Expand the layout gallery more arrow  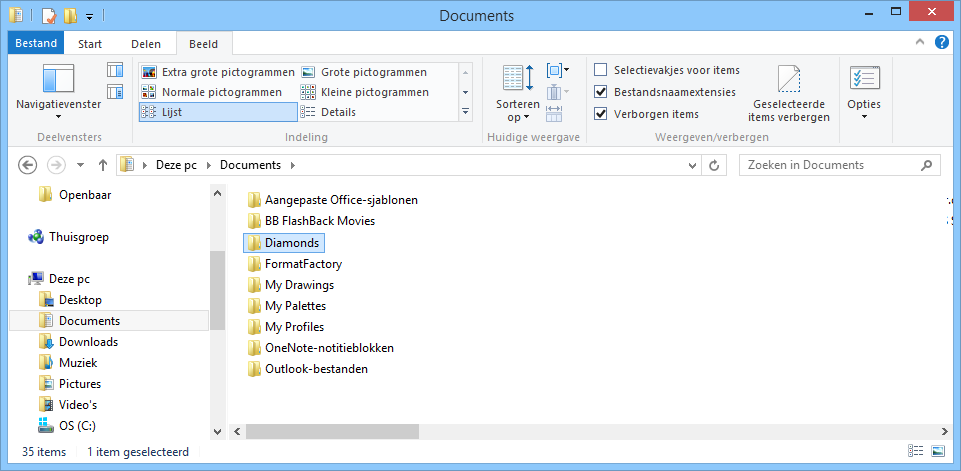point(465,112)
